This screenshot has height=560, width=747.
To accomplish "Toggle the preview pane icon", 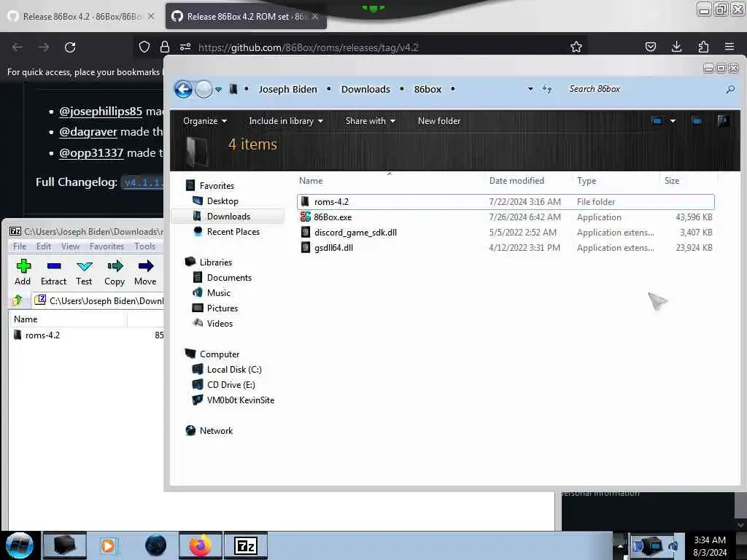I will 697,121.
